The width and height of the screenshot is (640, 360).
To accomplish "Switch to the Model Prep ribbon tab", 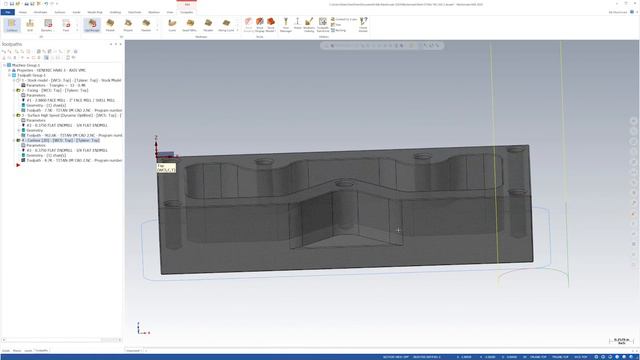I will (95, 12).
